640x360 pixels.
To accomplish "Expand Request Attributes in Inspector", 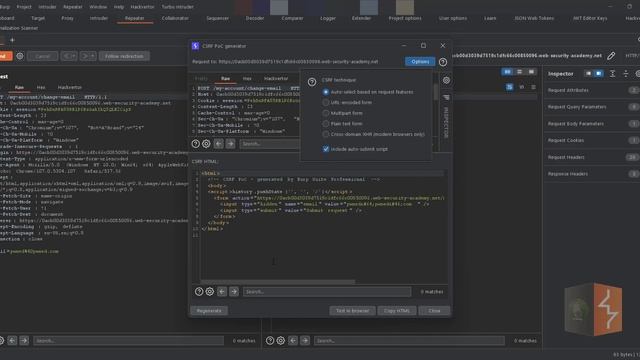I will 592,90.
